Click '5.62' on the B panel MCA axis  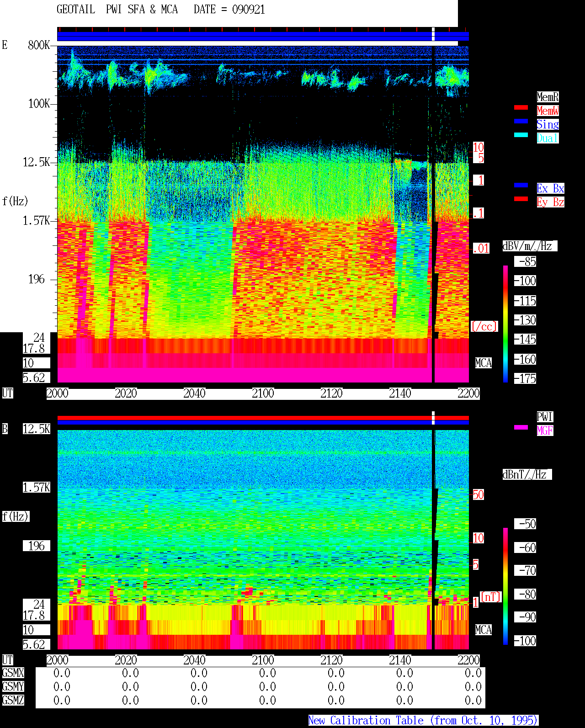pyautogui.click(x=34, y=644)
